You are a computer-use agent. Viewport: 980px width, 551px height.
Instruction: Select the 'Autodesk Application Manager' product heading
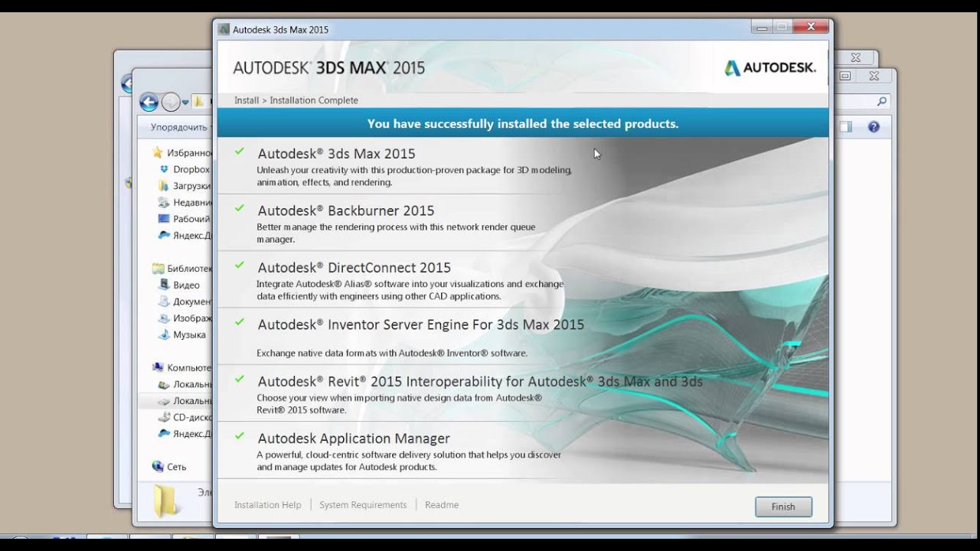[354, 439]
